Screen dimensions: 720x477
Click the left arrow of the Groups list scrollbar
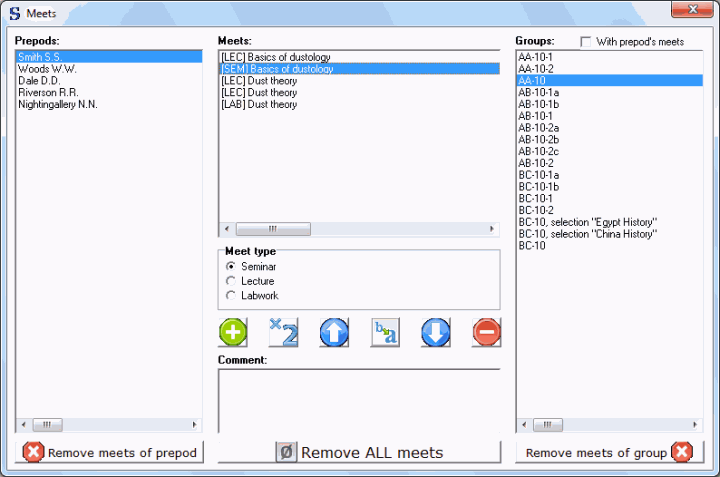click(x=524, y=425)
